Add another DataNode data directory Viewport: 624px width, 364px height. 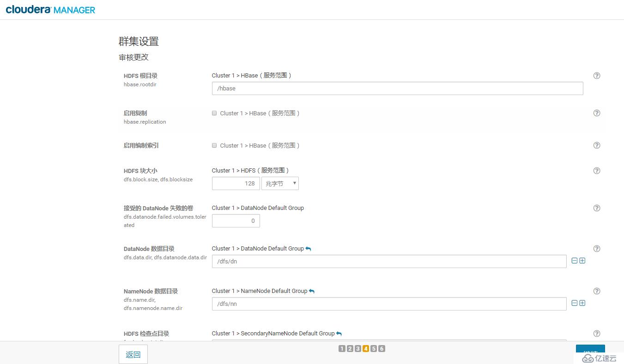(x=582, y=261)
